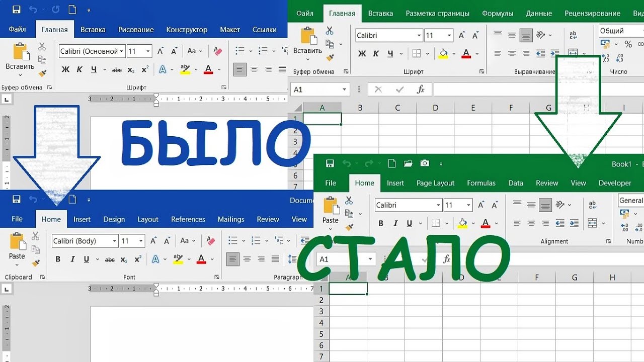Screen dimensions: 644x362
Task: Toggle bold Ж in Russian Excel
Action: coord(362,54)
